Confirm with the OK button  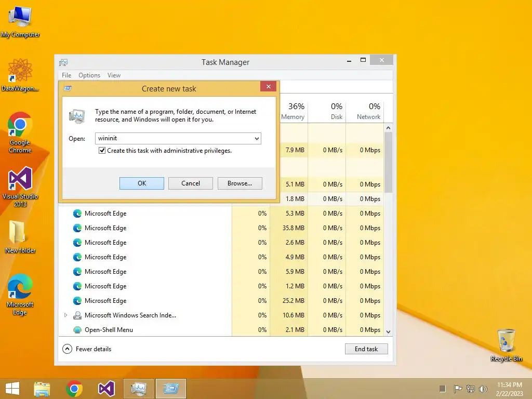(x=142, y=183)
